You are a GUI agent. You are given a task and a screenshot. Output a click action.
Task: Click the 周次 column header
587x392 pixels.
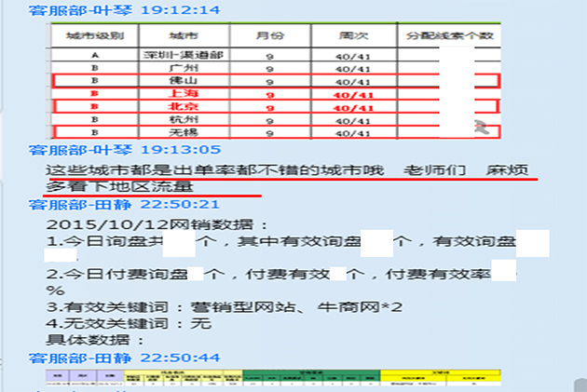[352, 35]
